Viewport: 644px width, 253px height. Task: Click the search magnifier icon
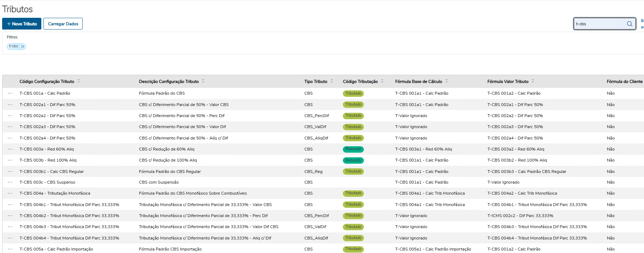coord(629,24)
